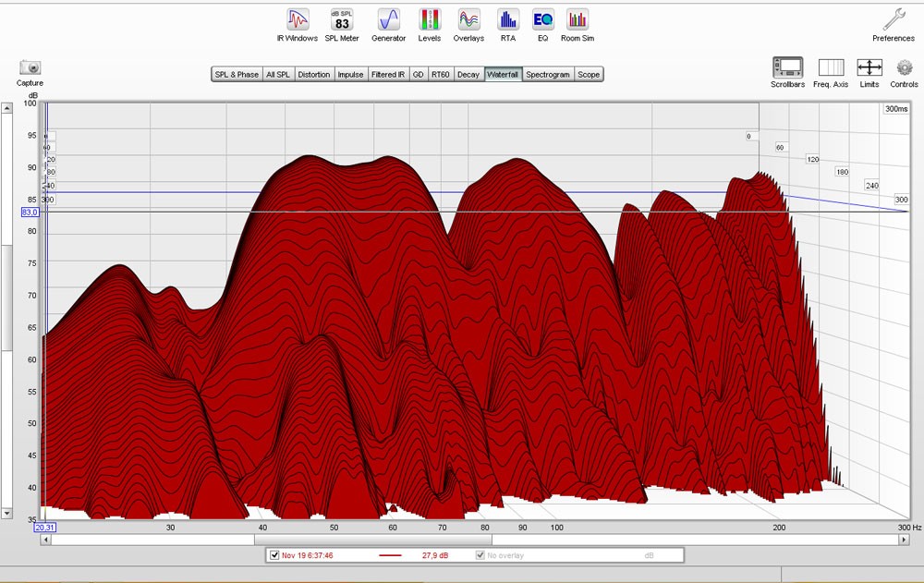Click the horizontal scrollbar thumb
The height and width of the screenshot is (583, 924).
pyautogui.click(x=373, y=540)
